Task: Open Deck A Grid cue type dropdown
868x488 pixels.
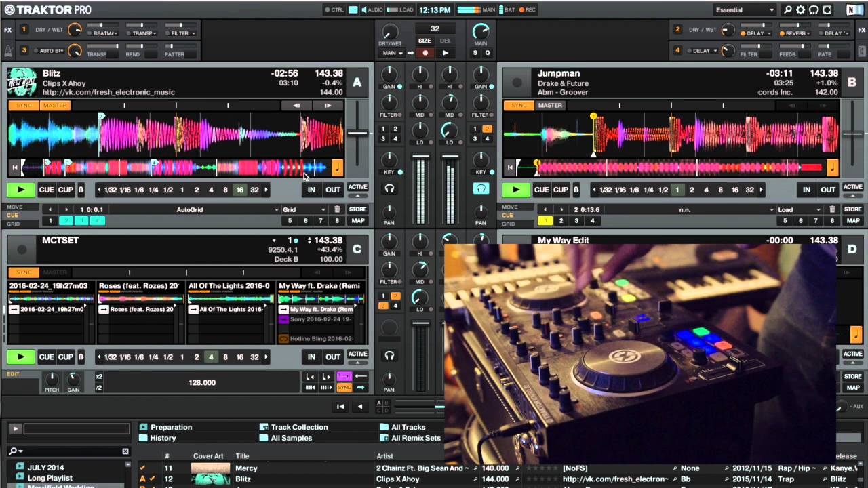Action: point(304,210)
